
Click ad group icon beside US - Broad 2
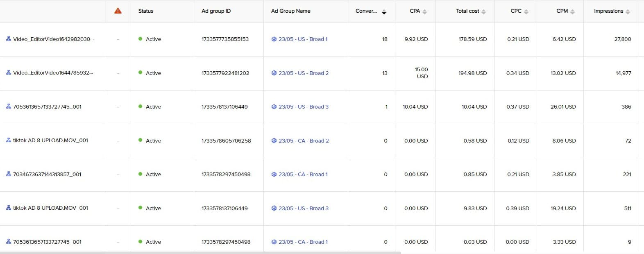click(274, 73)
